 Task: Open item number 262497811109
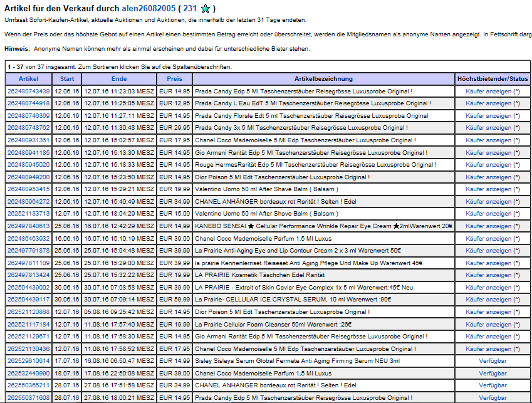click(x=28, y=263)
